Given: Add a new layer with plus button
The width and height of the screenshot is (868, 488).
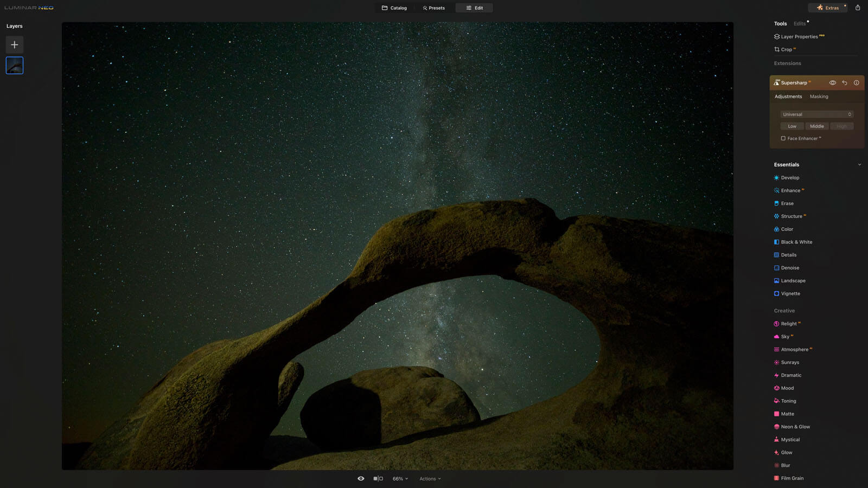Looking at the screenshot, I should tap(15, 44).
